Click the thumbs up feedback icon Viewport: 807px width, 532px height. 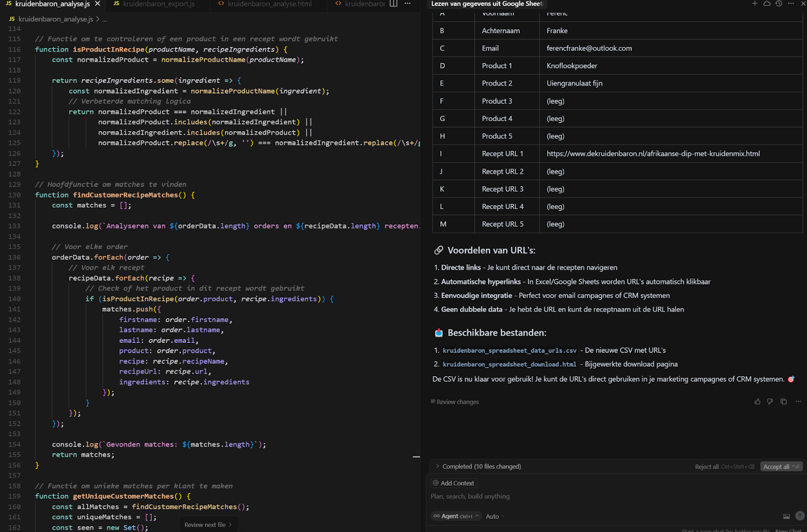coord(757,402)
